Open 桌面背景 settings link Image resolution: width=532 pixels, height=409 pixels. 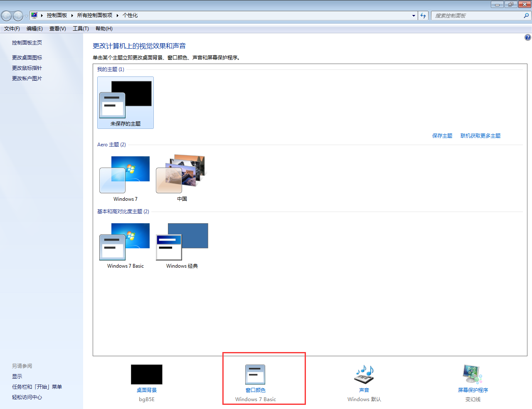click(147, 390)
